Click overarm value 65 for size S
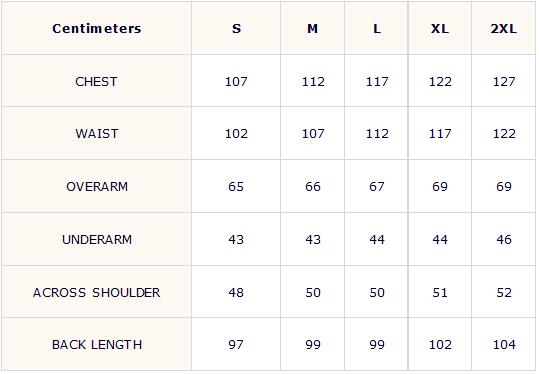This screenshot has height=374, width=539. 236,187
